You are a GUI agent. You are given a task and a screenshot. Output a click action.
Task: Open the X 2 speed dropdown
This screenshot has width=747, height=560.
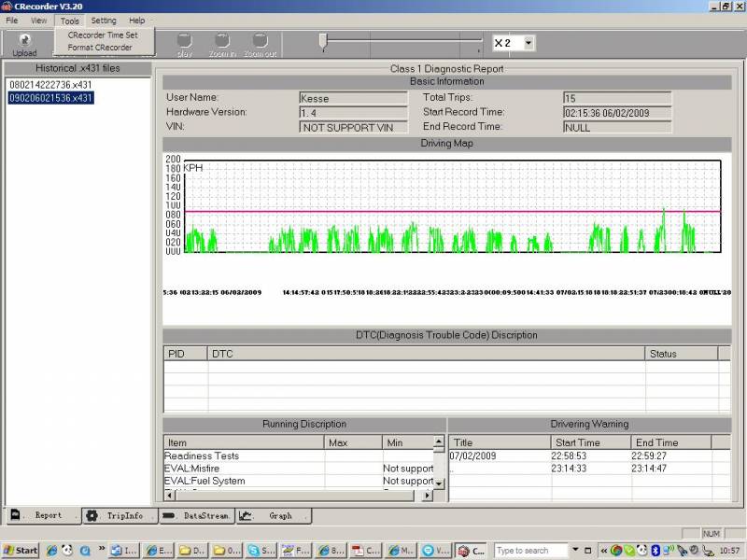(529, 43)
